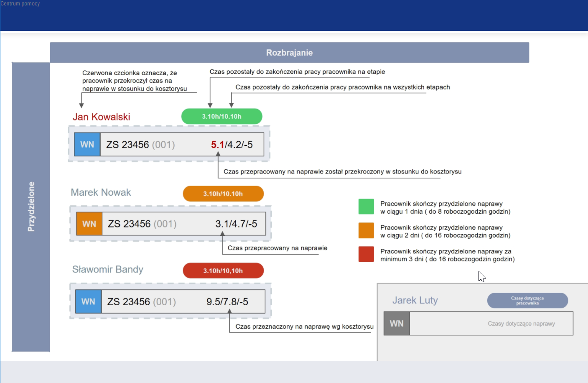Click the Centrum pomocy link

(20, 4)
